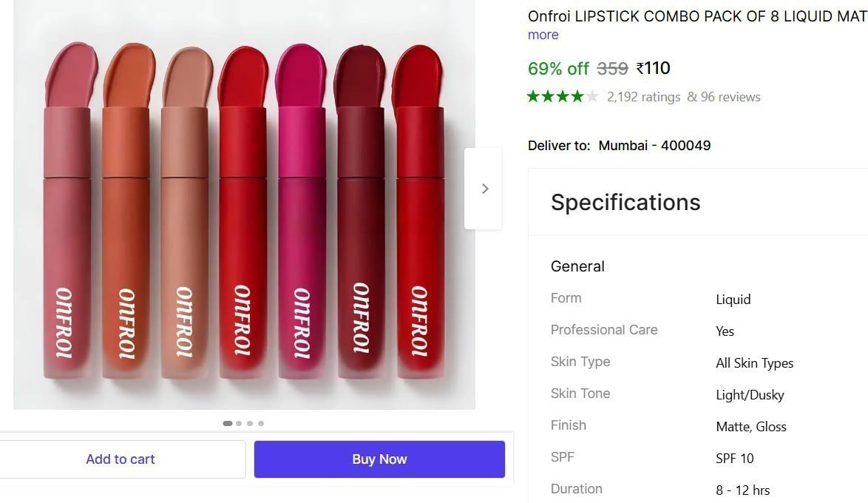
Task: Click the Add to cart button
Action: tap(121, 459)
